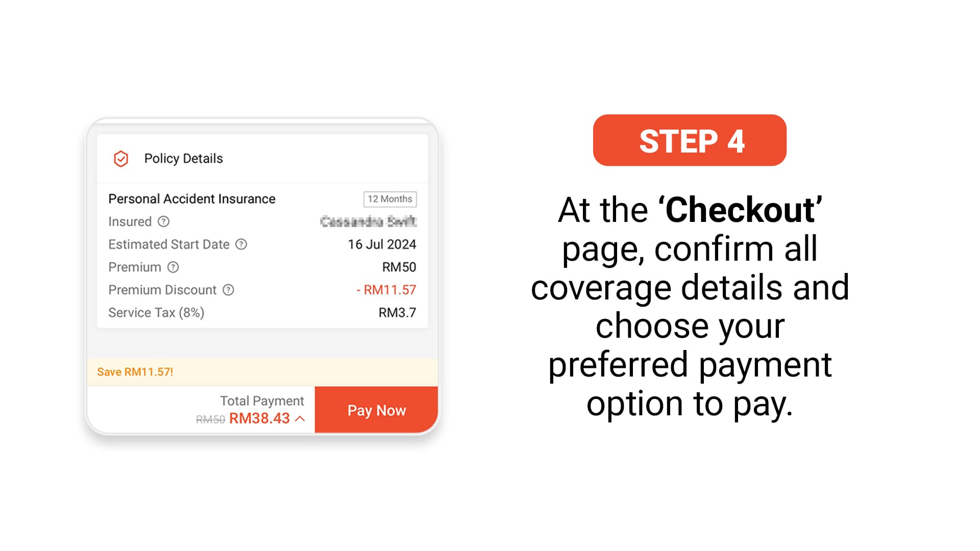This screenshot has width=980, height=551.
Task: Click the Save RM11.57 savings banner
Action: (135, 372)
